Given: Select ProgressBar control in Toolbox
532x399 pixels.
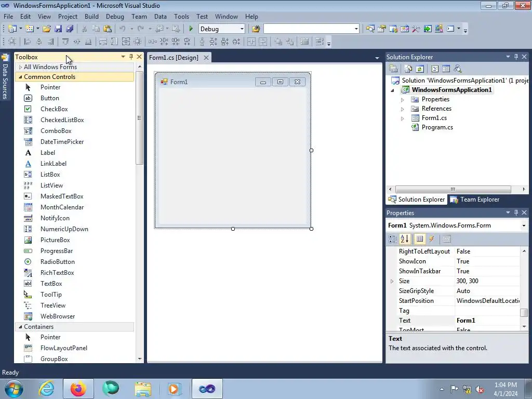Looking at the screenshot, I should click(x=56, y=251).
